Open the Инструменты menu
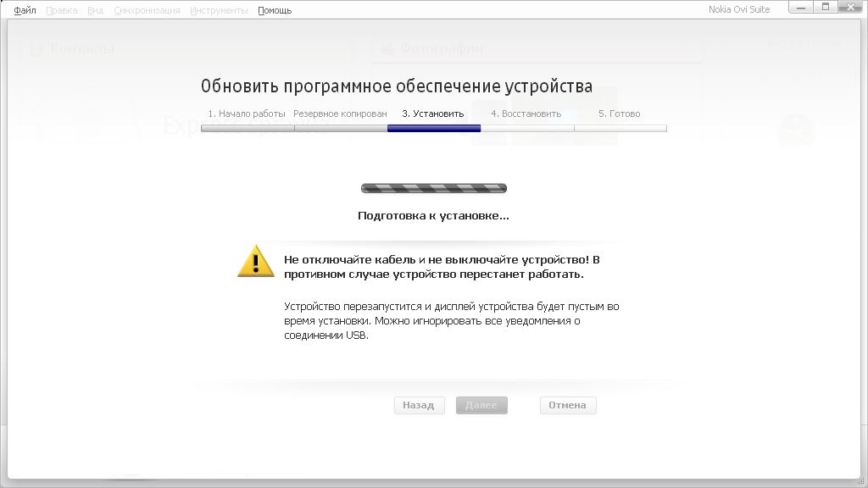 point(219,10)
